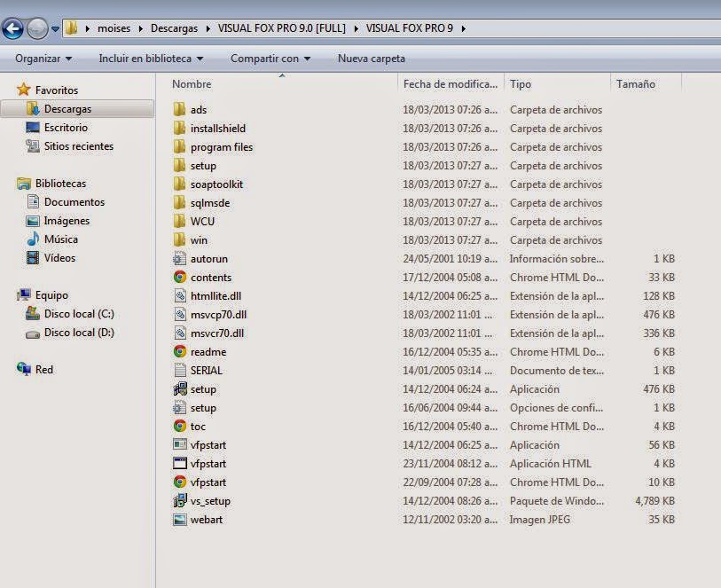Click the htmllite.dll extension file icon
Image resolution: width=721 pixels, height=588 pixels.
180,295
